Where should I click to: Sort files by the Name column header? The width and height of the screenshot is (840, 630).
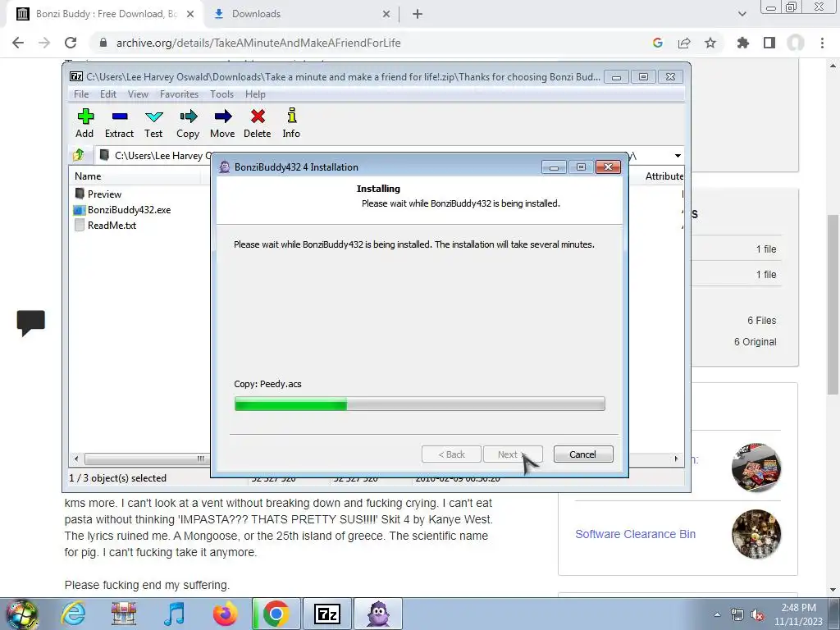click(88, 176)
